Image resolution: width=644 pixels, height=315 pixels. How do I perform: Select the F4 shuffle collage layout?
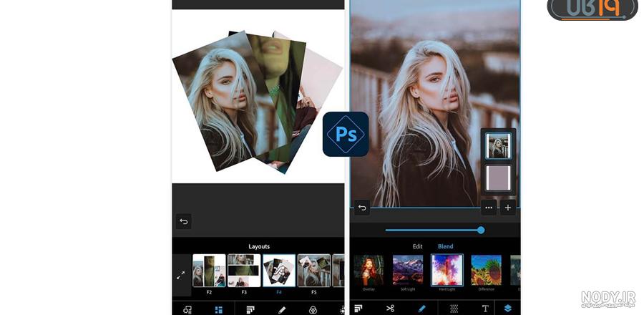pyautogui.click(x=279, y=271)
